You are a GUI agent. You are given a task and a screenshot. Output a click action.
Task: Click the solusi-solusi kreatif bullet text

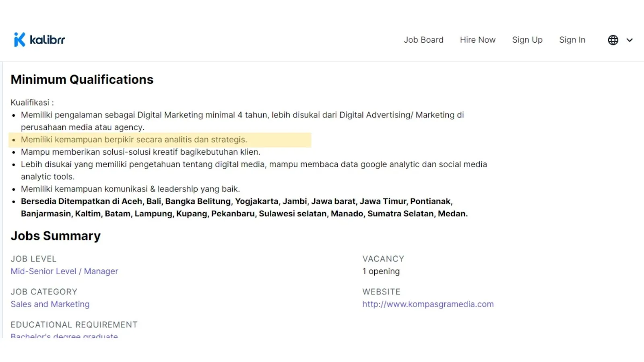point(140,152)
